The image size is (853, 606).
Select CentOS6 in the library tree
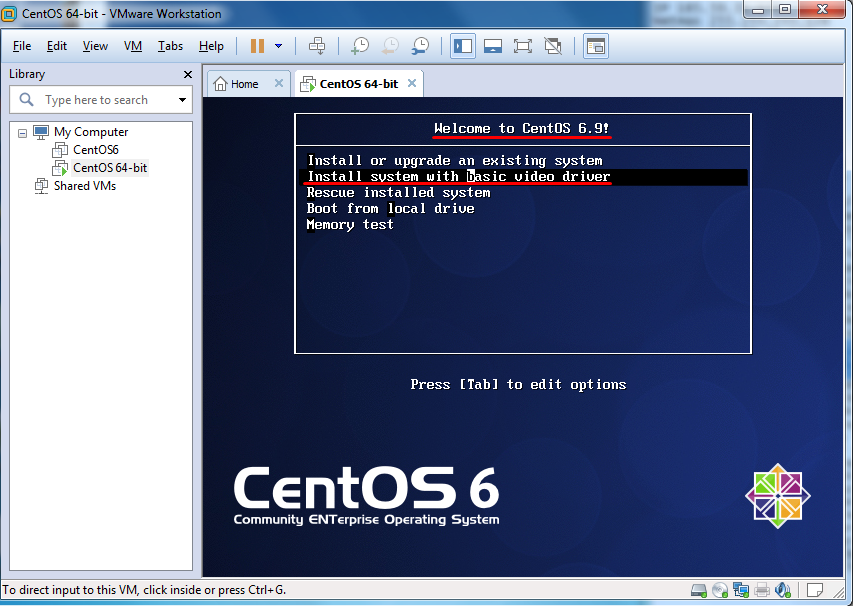[95, 150]
